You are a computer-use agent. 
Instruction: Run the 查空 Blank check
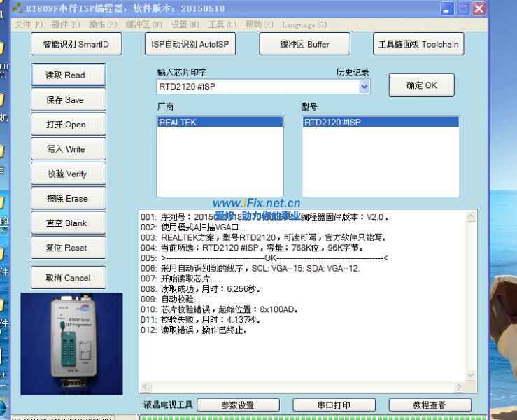[68, 223]
